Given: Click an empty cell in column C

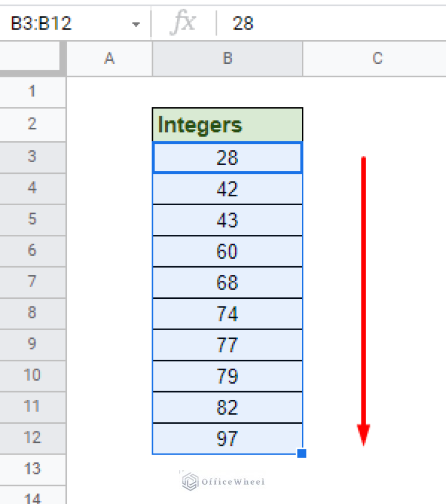Looking at the screenshot, I should (x=377, y=189).
